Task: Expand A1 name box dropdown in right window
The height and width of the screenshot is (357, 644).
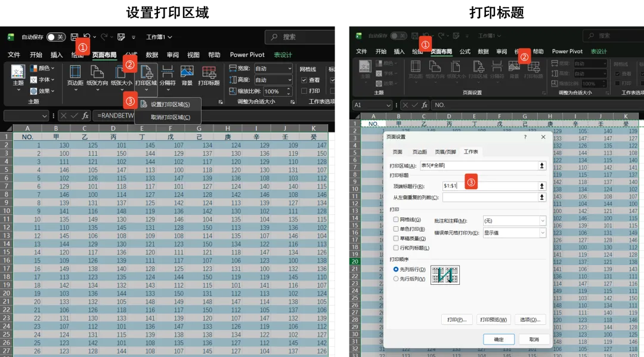Action: point(389,105)
